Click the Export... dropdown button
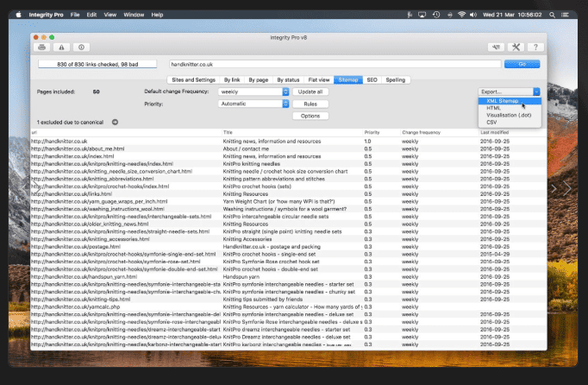Image resolution: width=588 pixels, height=385 pixels. pos(510,92)
